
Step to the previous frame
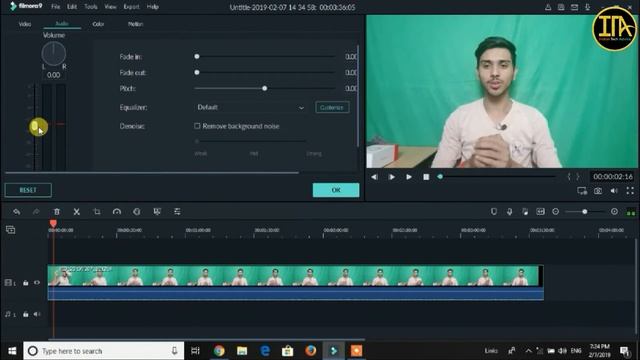point(374,177)
